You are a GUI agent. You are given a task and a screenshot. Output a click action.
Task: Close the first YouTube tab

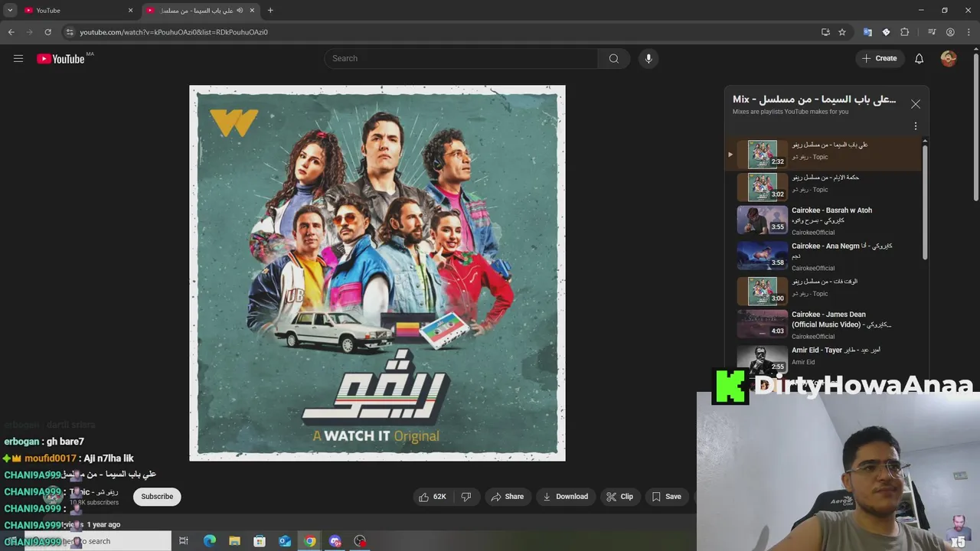click(x=130, y=11)
